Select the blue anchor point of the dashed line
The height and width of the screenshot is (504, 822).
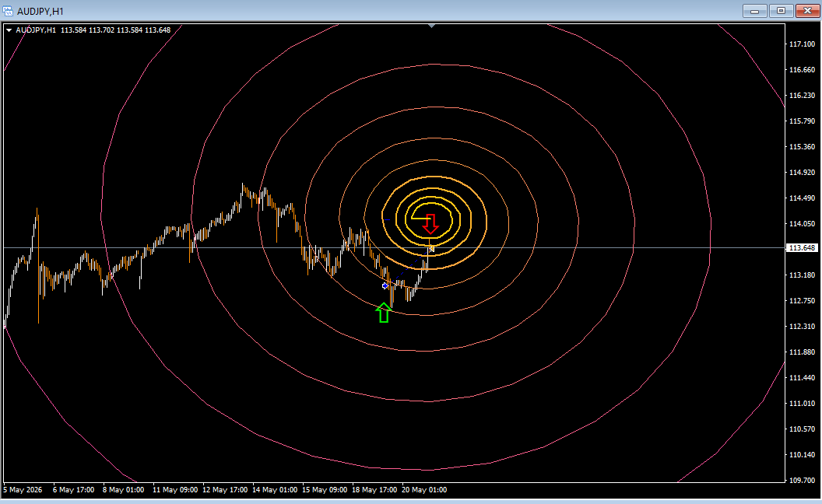385,285
